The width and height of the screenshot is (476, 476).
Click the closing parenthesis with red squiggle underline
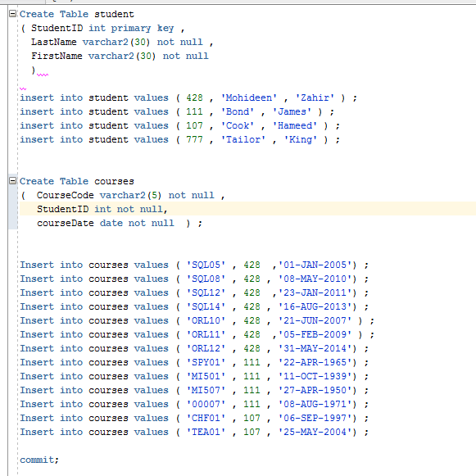[x=34, y=70]
